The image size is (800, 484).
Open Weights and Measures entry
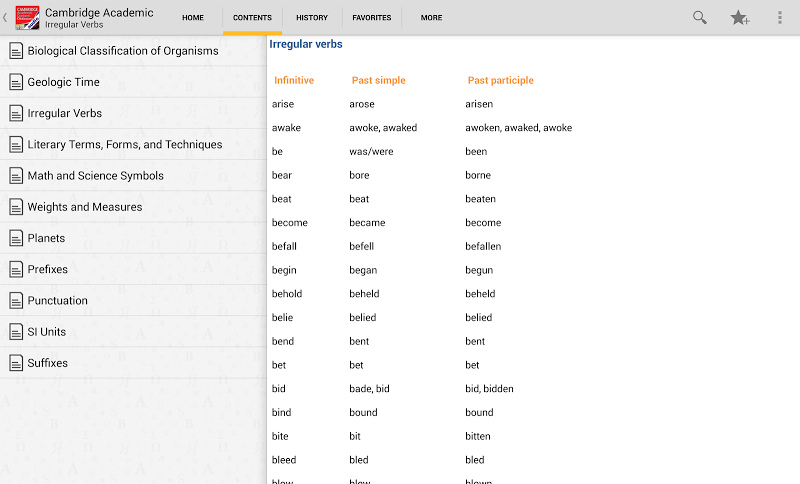(84, 207)
